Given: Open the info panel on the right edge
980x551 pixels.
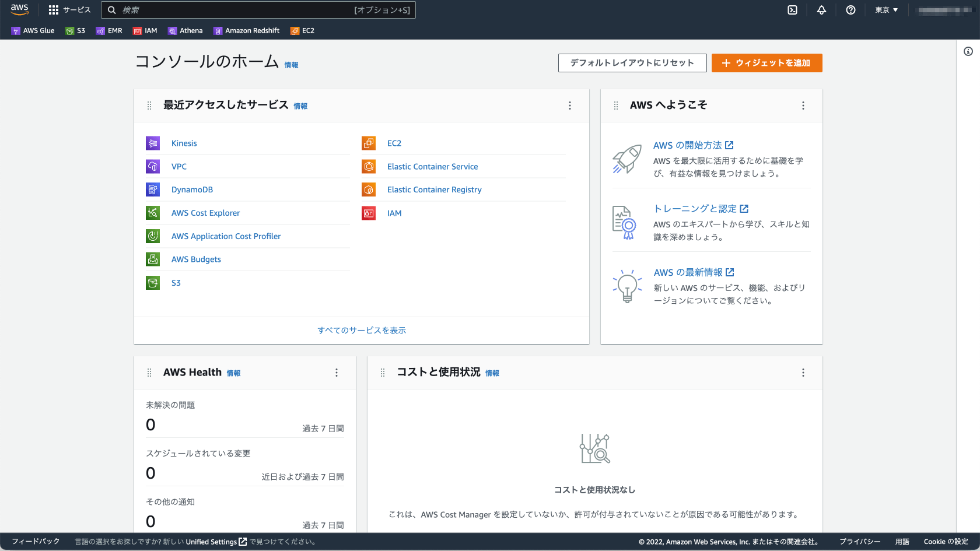Looking at the screenshot, I should pos(968,52).
